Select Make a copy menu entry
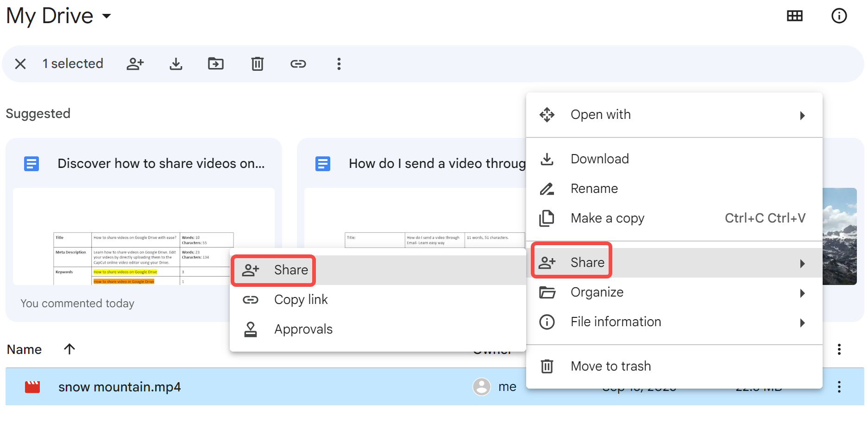868x421 pixels. [607, 218]
